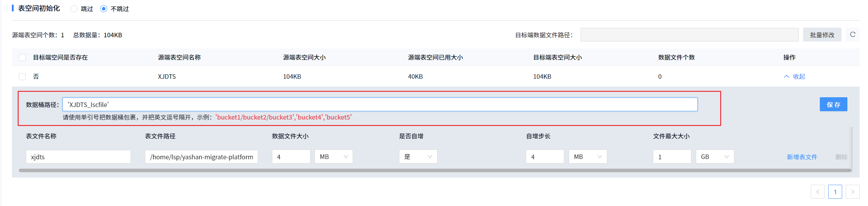Screen dimensions: 868x206
Task: Go to previous page arrow
Action: coord(817,192)
